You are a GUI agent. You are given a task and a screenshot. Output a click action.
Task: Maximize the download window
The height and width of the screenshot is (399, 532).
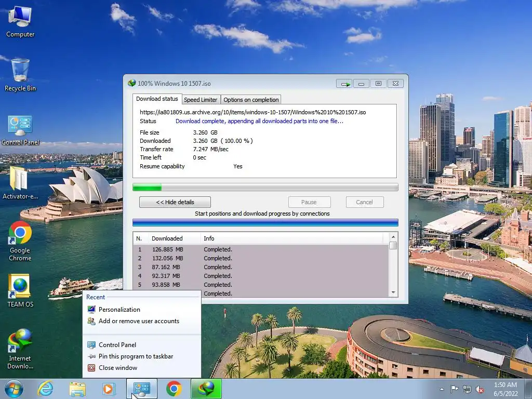378,84
